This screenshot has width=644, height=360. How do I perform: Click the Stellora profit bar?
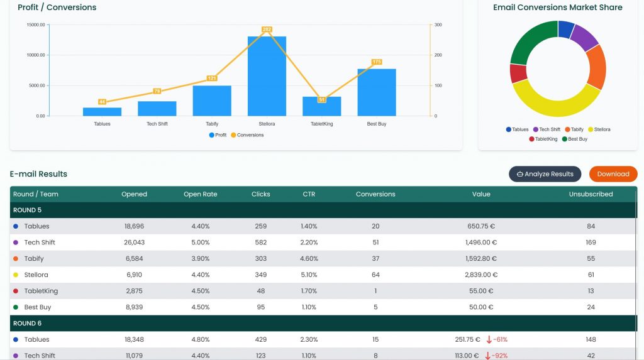(x=267, y=76)
